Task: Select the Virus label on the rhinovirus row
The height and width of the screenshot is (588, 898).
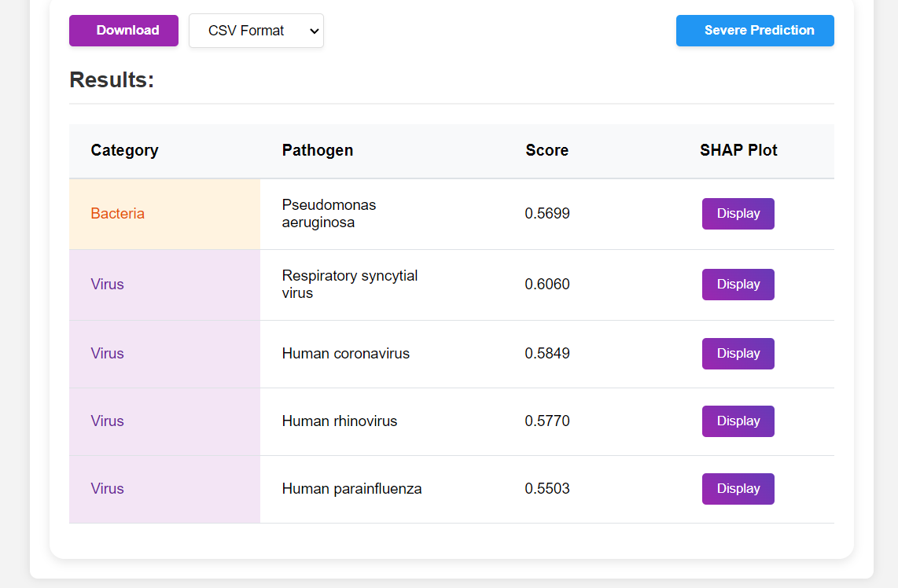Action: (x=107, y=421)
